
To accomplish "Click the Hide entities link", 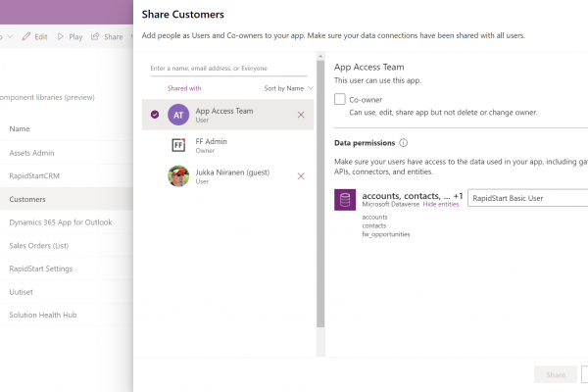I will [x=441, y=204].
